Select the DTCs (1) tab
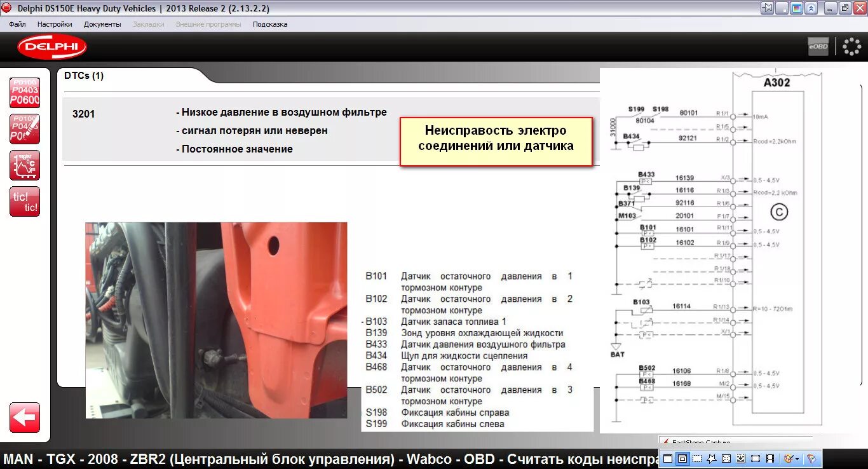868x469 pixels. pos(84,76)
